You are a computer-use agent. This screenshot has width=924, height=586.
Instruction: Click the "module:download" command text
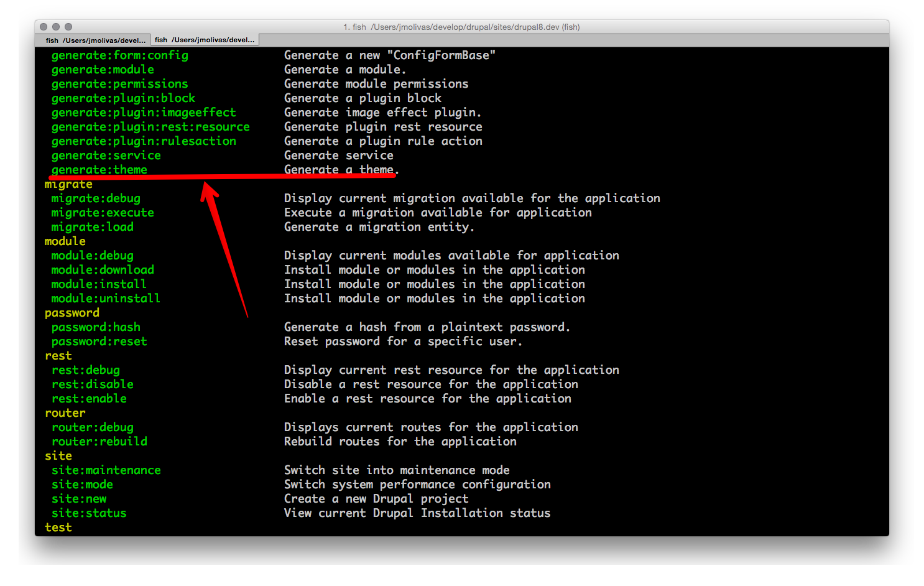tap(103, 270)
